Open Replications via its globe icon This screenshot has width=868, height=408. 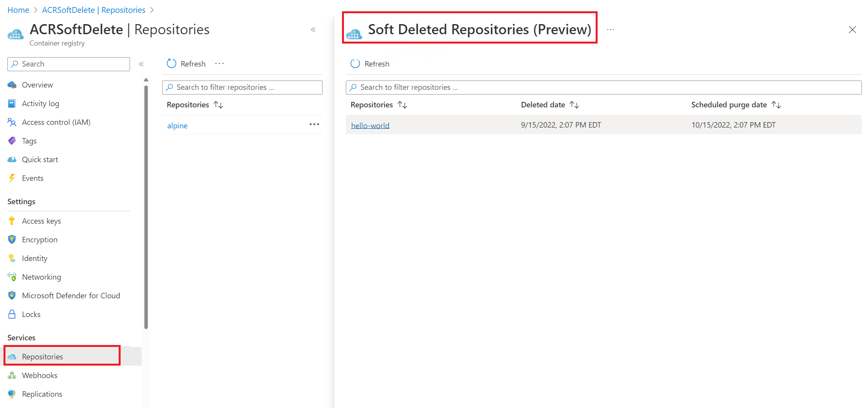[x=12, y=394]
